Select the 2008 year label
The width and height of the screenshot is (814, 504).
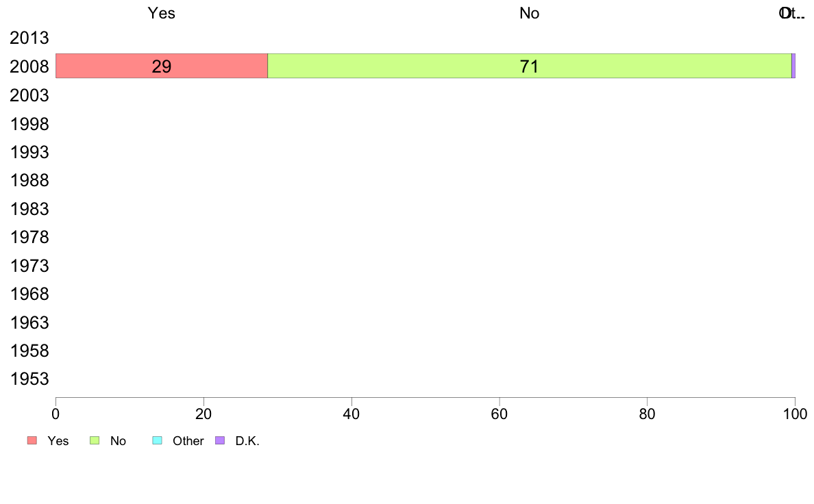tap(29, 66)
